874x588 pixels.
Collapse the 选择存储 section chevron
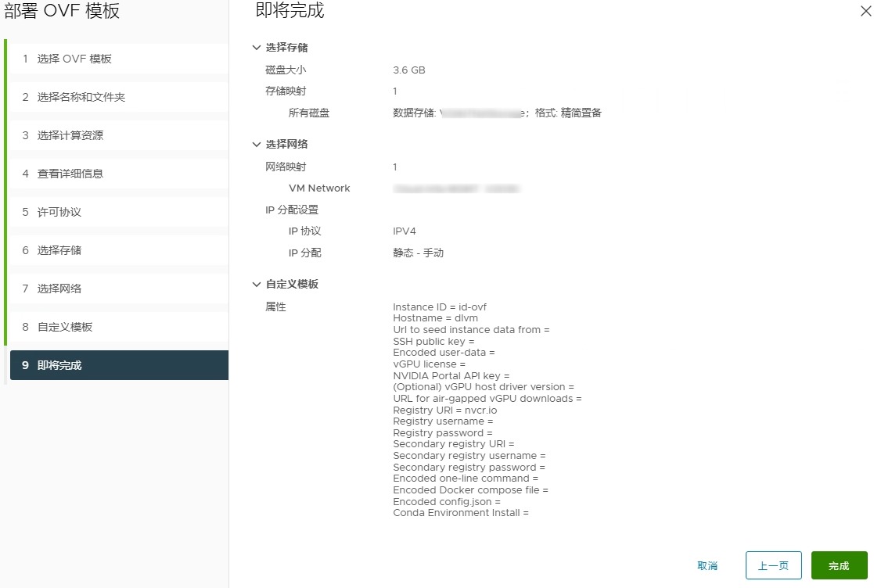(256, 48)
